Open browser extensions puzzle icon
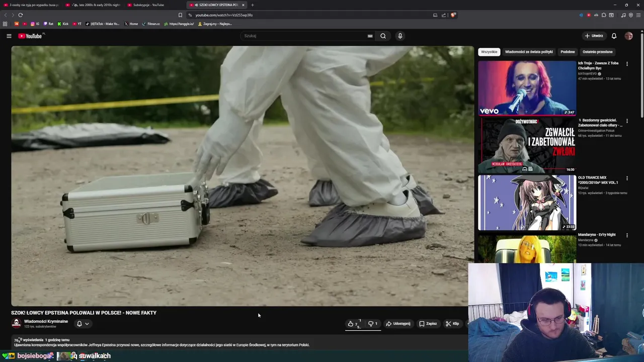 [x=604, y=15]
